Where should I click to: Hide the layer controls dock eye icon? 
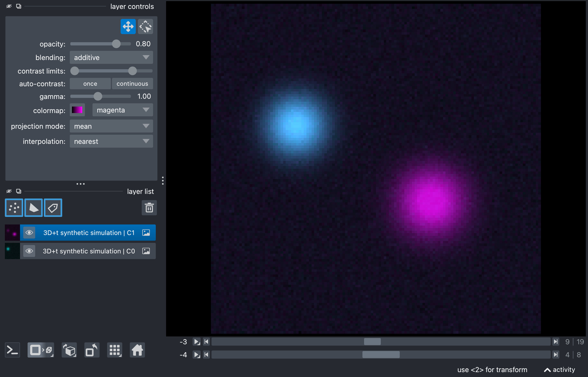coord(9,6)
